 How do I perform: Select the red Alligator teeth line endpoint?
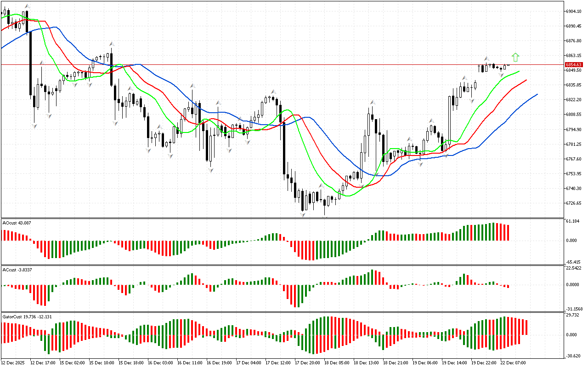point(526,80)
